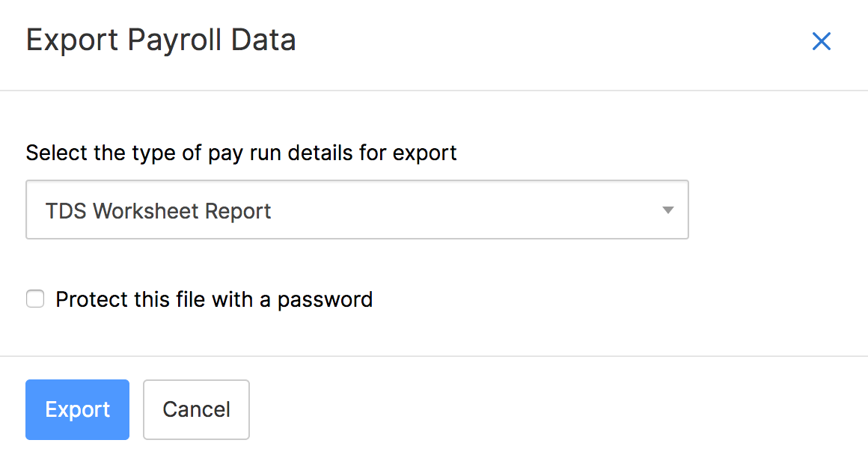Click the word 'password' in the checkbox label
This screenshot has width=868, height=452.
pos(325,300)
